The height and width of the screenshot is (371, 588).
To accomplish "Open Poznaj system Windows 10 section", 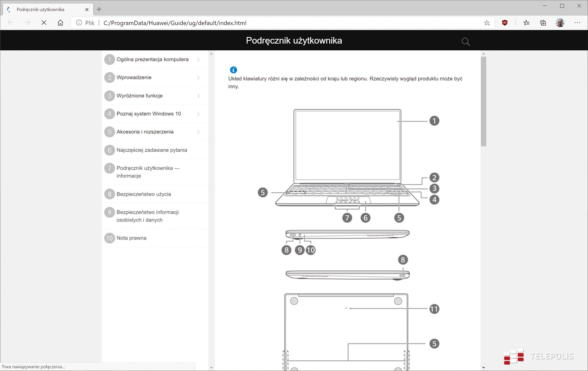I will tap(149, 114).
